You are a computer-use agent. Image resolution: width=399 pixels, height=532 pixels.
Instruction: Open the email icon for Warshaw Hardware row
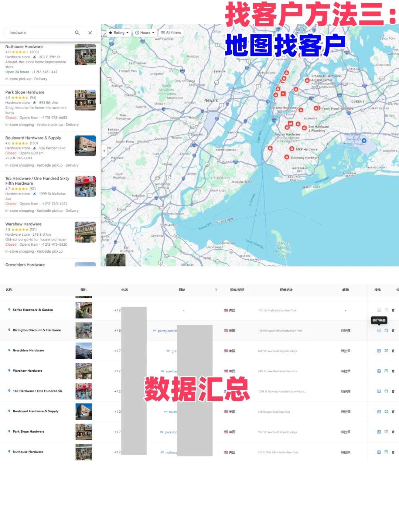(x=386, y=371)
